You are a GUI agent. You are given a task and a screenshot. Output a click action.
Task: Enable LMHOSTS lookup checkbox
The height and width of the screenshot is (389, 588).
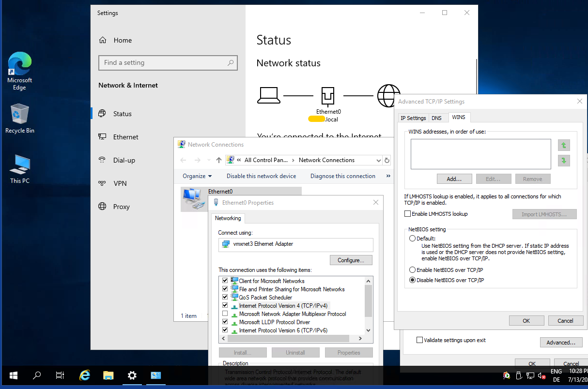coord(408,214)
